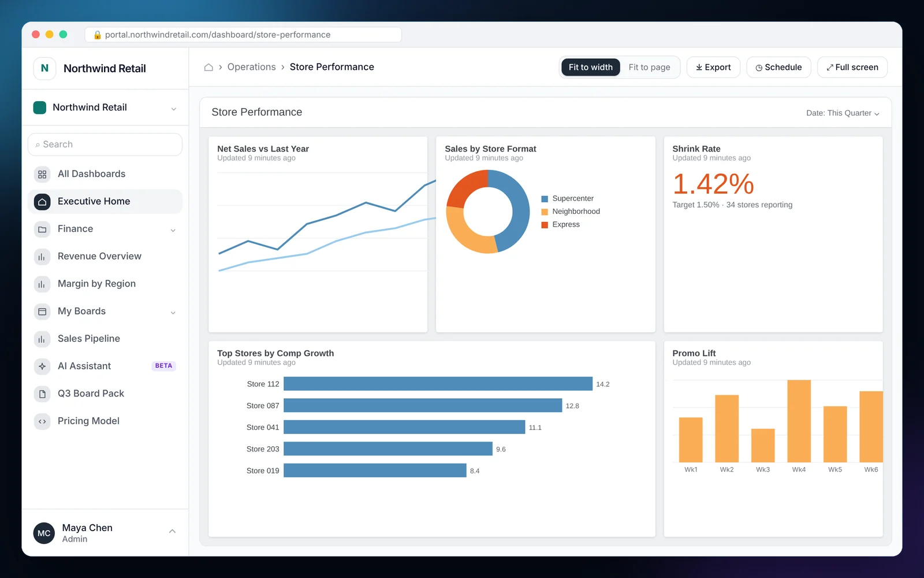
Task: Open the Q3 Board Pack item
Action: (105, 394)
